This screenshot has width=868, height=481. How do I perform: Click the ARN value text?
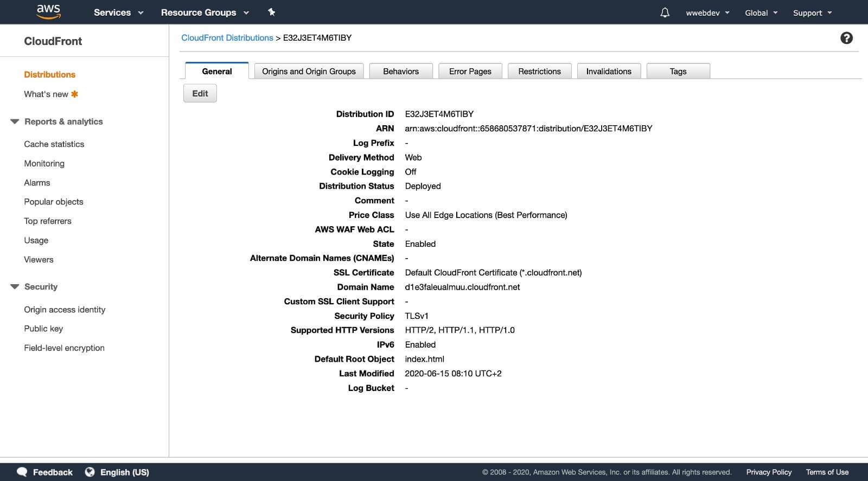[528, 129]
